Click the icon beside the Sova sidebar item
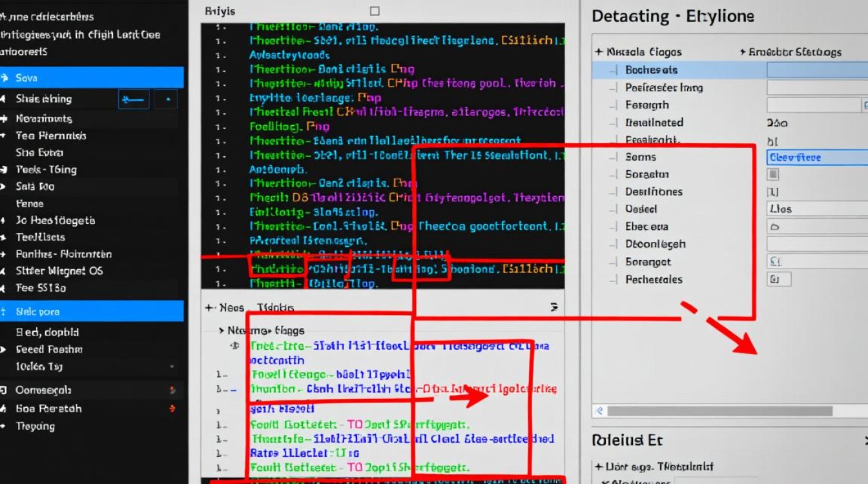Image resolution: width=868 pixels, height=484 pixels. click(5, 78)
